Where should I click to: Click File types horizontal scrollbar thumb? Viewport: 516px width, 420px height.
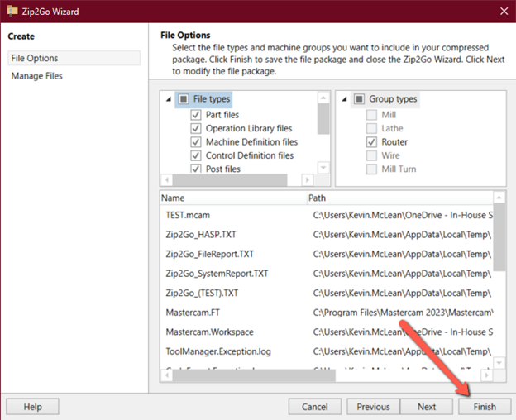coord(230,179)
